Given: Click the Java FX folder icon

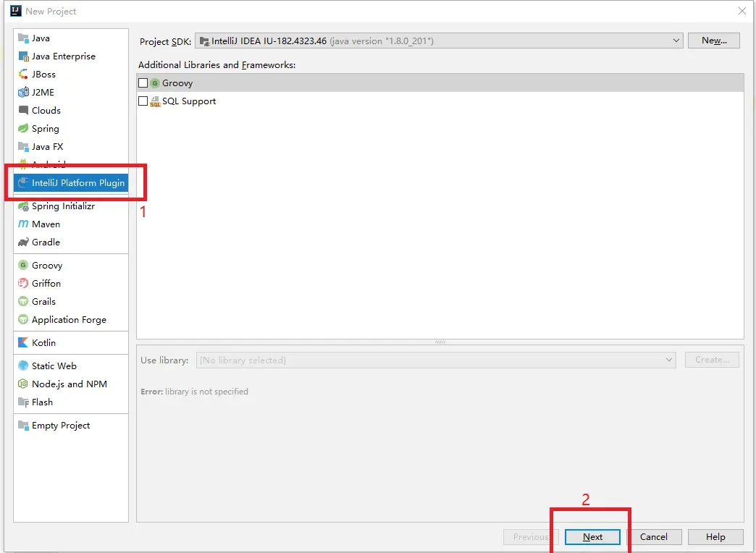Looking at the screenshot, I should click(x=23, y=146).
